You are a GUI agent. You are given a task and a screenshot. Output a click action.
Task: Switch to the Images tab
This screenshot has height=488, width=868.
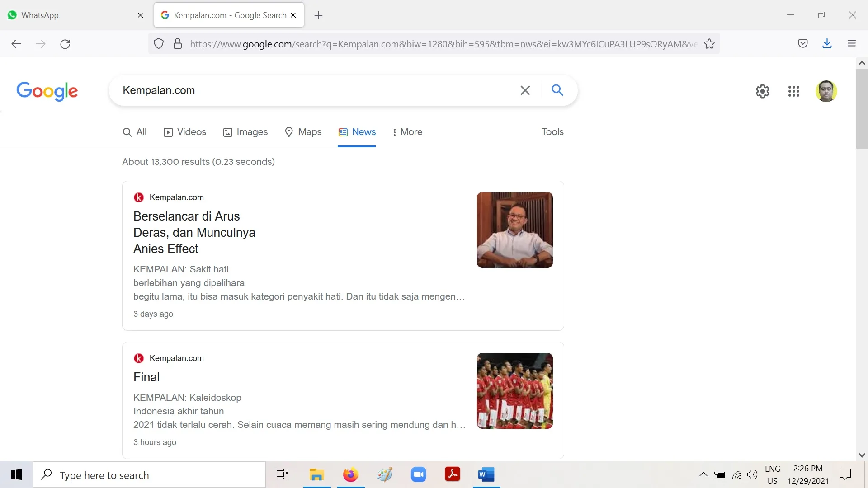point(245,132)
